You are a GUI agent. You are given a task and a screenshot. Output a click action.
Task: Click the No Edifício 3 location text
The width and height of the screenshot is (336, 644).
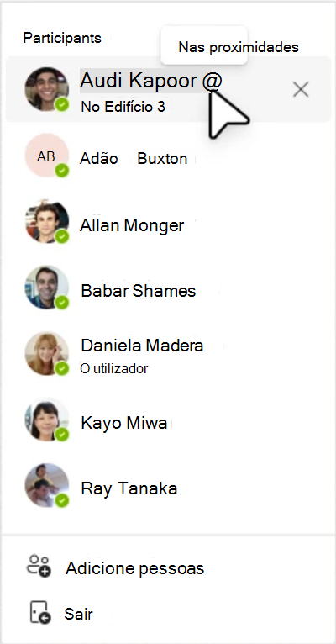click(123, 107)
